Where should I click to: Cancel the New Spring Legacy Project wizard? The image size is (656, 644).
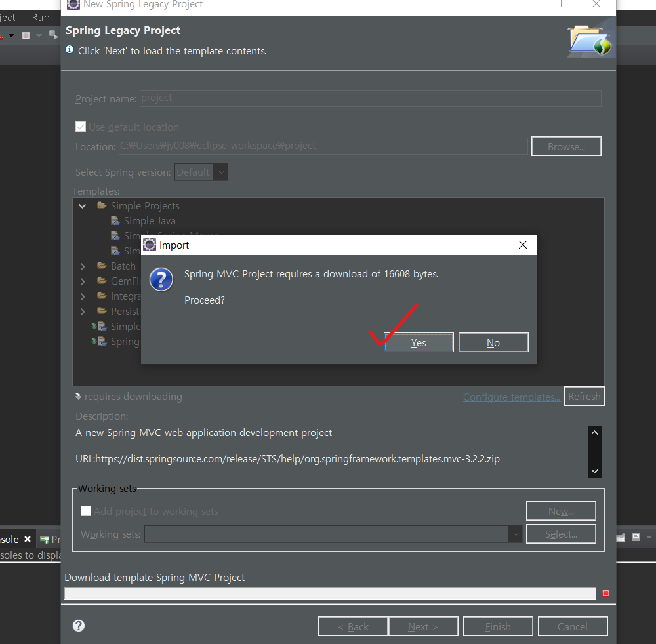click(x=573, y=626)
